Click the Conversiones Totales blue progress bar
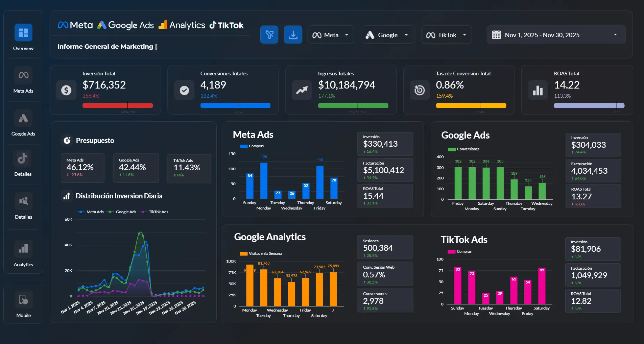Viewport: 644px width, 344px height. tap(235, 105)
